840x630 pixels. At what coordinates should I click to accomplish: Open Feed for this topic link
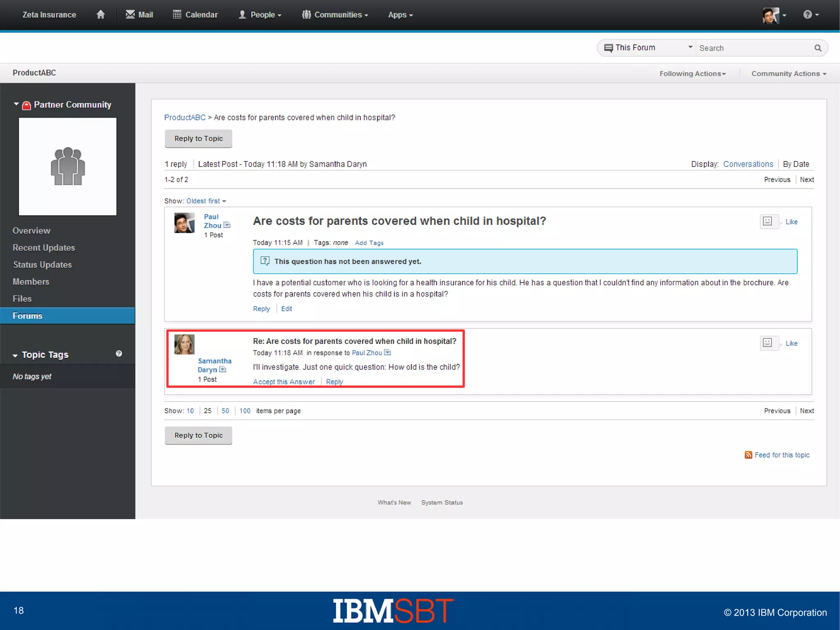click(x=782, y=455)
